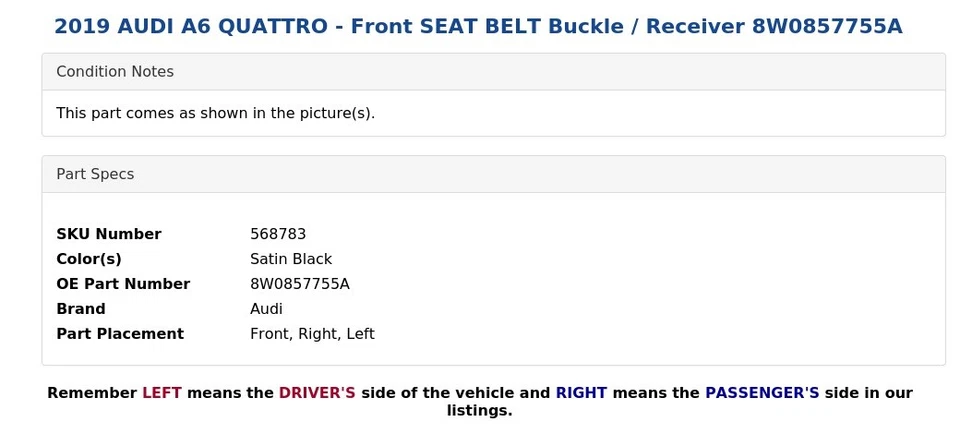Select the 8W0857755A value in Part Specs

tap(300, 284)
